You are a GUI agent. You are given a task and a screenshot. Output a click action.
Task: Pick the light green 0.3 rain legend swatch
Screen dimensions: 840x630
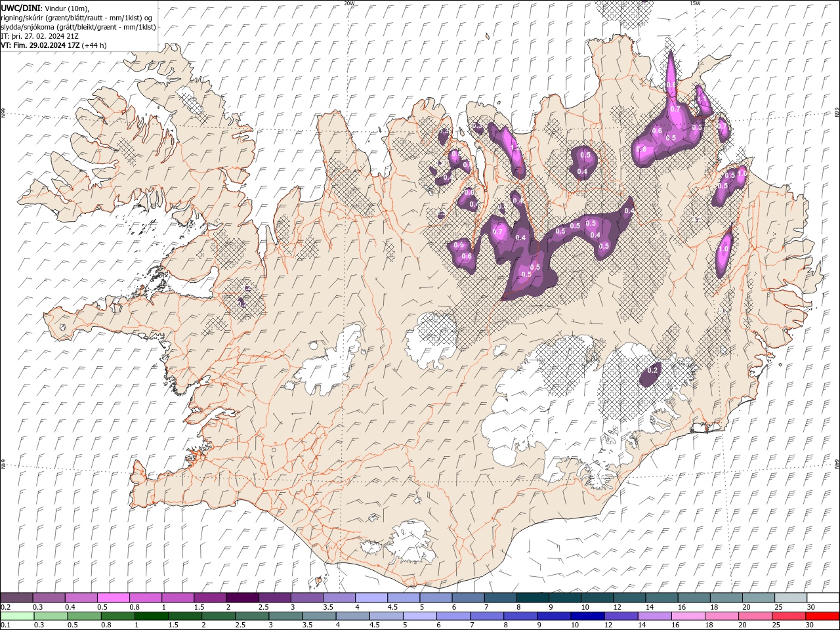coord(51,616)
